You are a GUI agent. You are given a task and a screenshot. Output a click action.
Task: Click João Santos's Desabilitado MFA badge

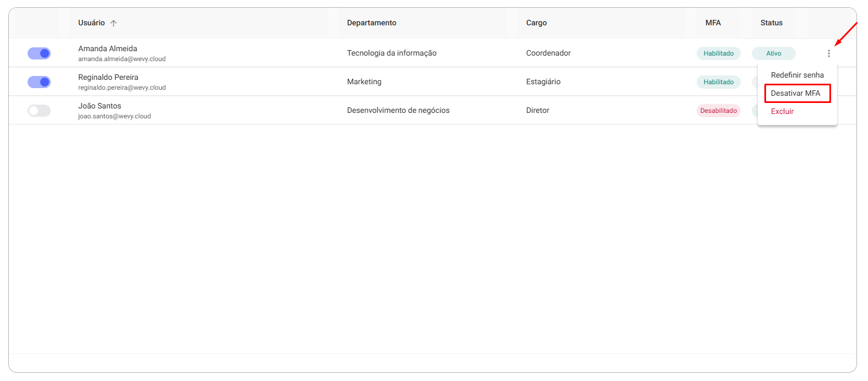(719, 111)
